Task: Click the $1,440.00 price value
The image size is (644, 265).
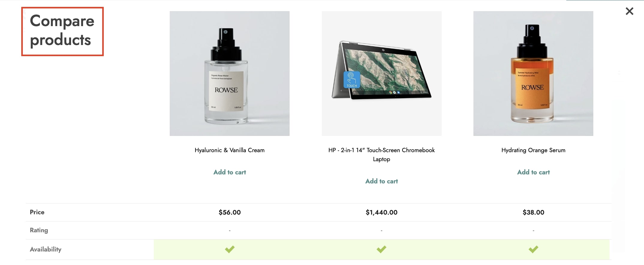Action: point(381,212)
